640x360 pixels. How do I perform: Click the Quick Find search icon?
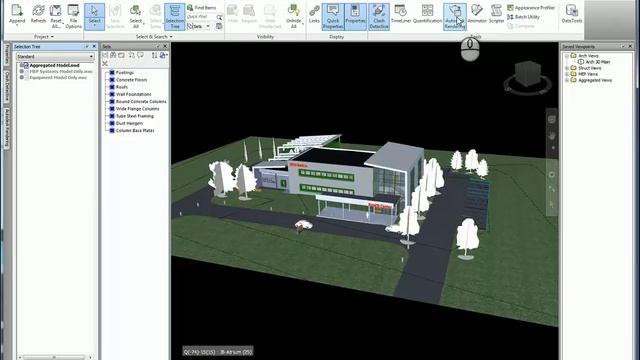[x=219, y=17]
